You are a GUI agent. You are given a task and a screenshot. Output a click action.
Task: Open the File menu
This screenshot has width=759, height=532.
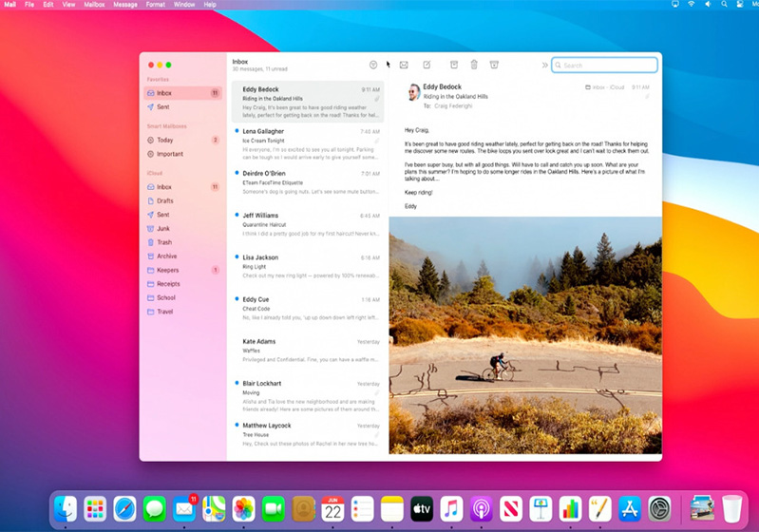[x=29, y=5]
